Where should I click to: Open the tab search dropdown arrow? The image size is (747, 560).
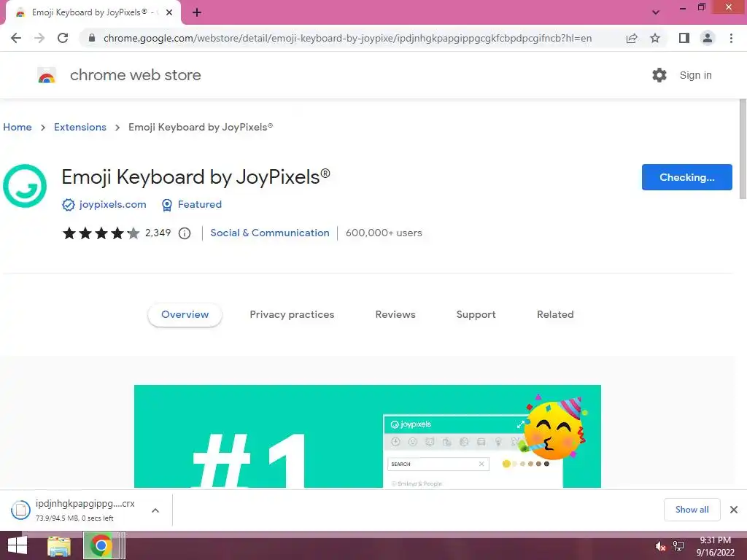click(x=656, y=12)
